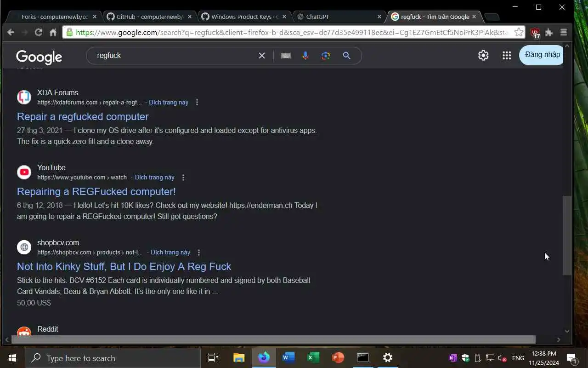This screenshot has width=588, height=368.
Task: Click the muted volume tray icon
Action: pos(503,358)
